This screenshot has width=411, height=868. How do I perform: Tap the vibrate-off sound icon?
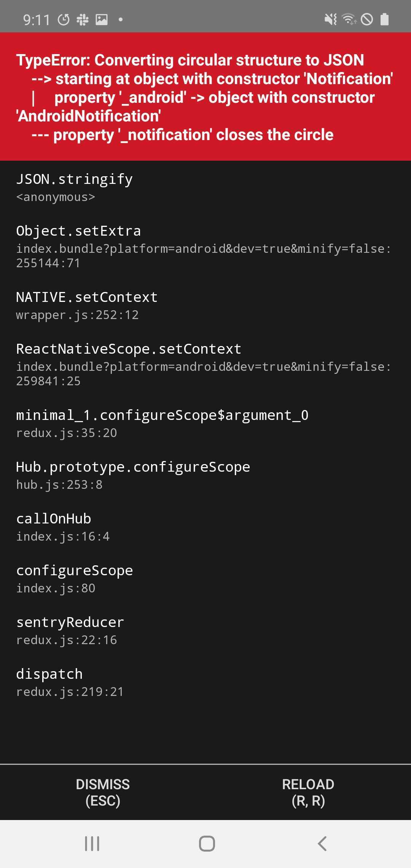(x=330, y=18)
